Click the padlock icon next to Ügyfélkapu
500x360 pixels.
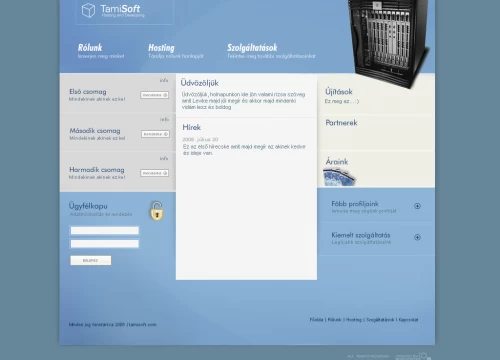click(157, 211)
